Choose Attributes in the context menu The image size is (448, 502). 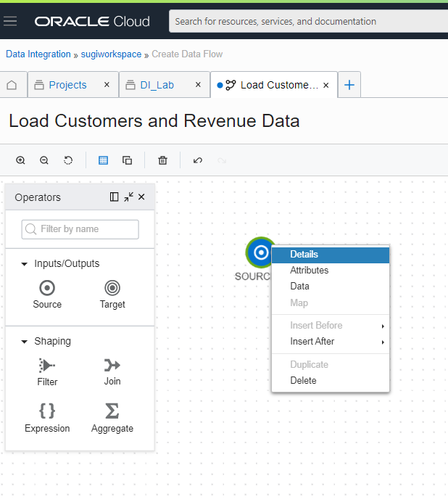(331, 271)
